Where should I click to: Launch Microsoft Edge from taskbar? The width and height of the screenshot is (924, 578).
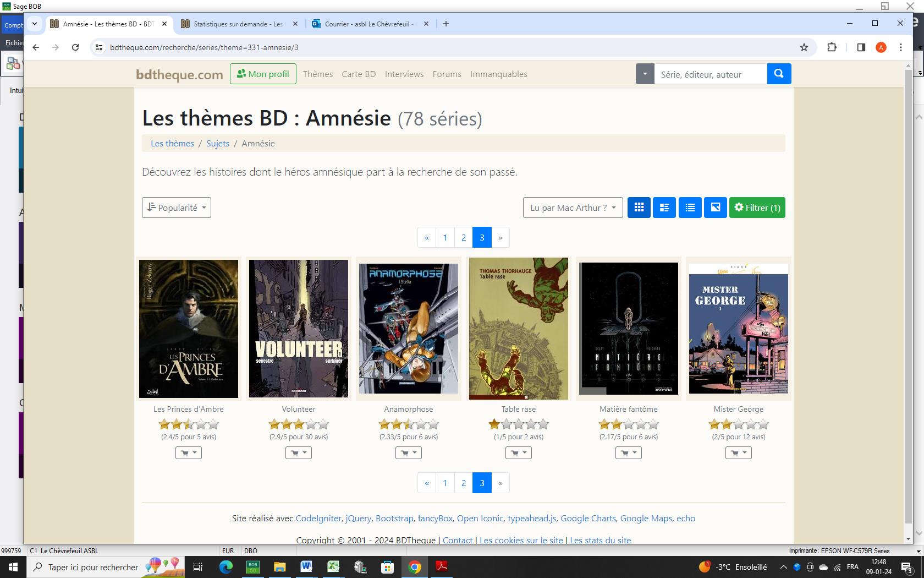click(x=226, y=567)
